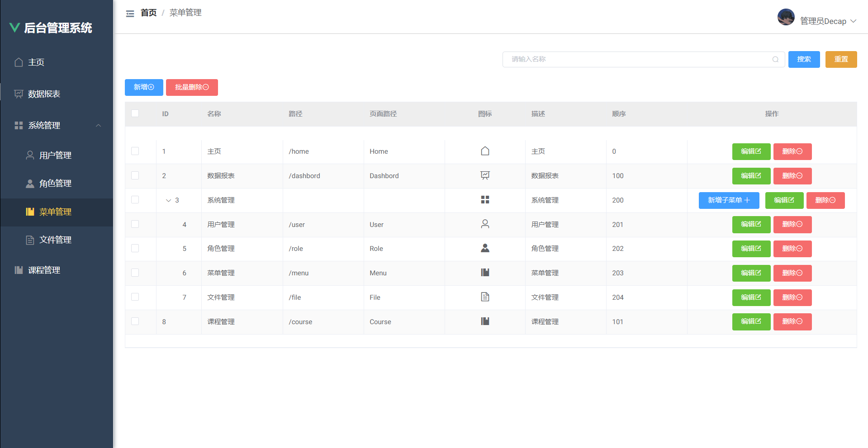Select the 主页 home icon in sidebar

[x=18, y=62]
